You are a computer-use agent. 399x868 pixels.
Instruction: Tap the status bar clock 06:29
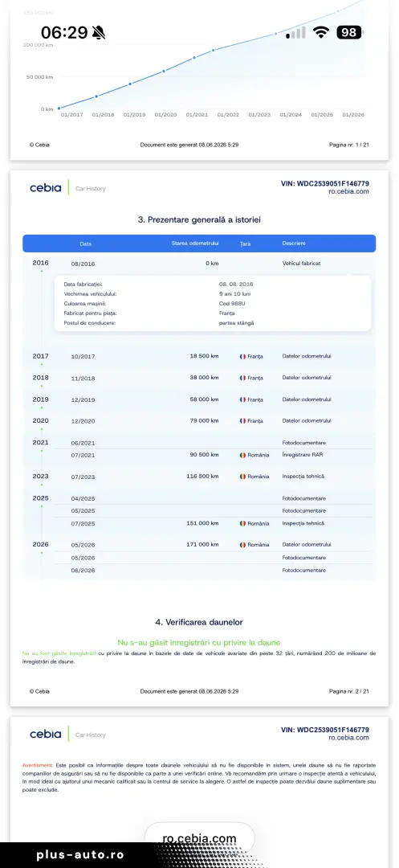click(x=65, y=33)
